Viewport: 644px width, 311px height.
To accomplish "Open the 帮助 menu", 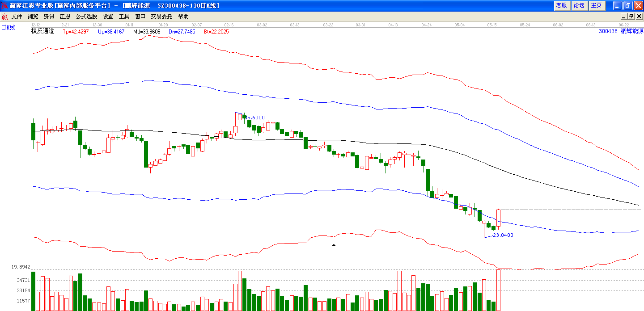I will (183, 17).
